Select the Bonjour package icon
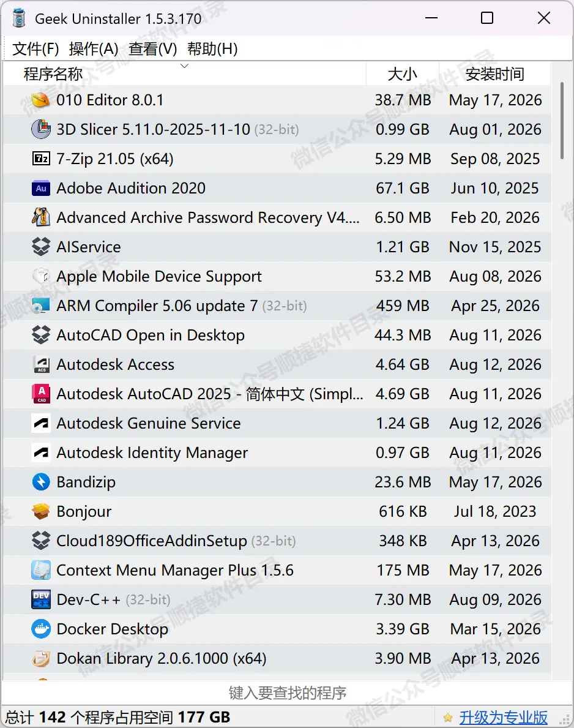574x728 pixels. click(x=41, y=511)
